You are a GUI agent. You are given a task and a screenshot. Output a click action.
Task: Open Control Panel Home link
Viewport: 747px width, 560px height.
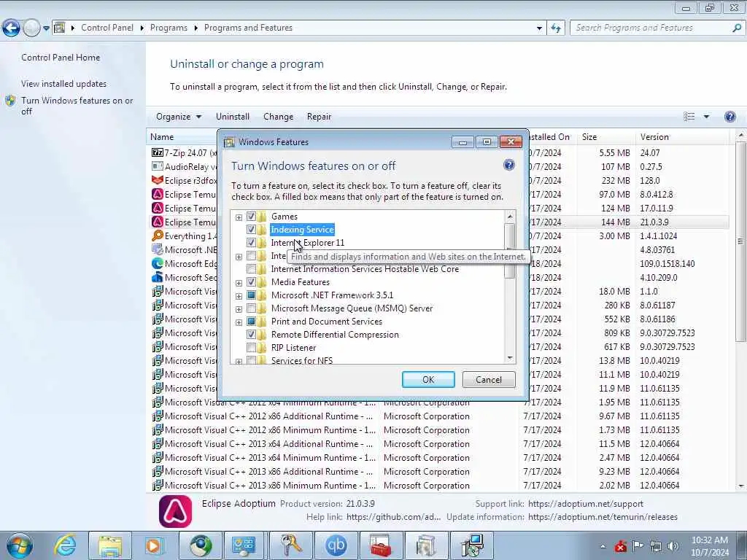tap(61, 58)
